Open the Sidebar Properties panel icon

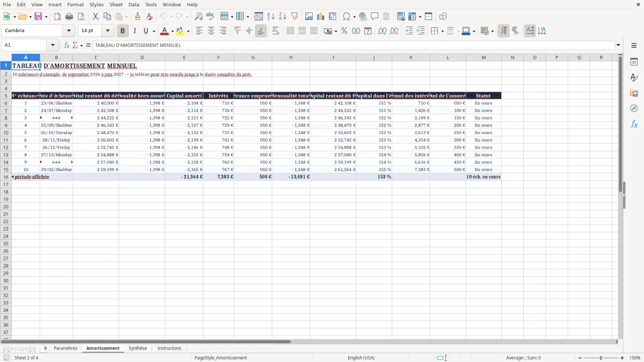634,62
